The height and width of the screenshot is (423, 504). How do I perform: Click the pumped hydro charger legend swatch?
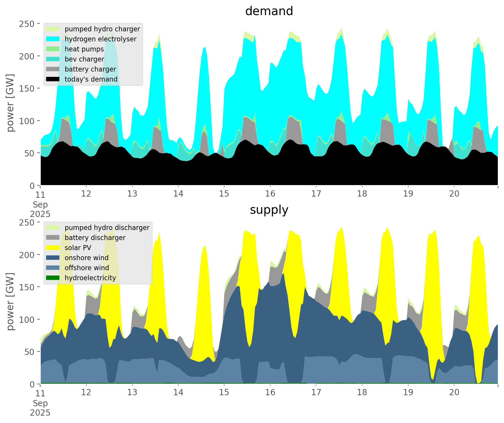tap(53, 29)
